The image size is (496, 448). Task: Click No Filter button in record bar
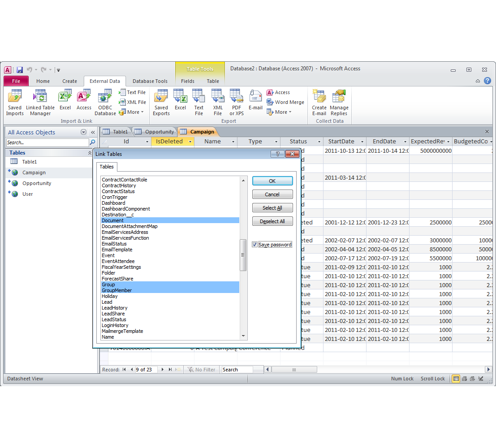[x=202, y=370]
